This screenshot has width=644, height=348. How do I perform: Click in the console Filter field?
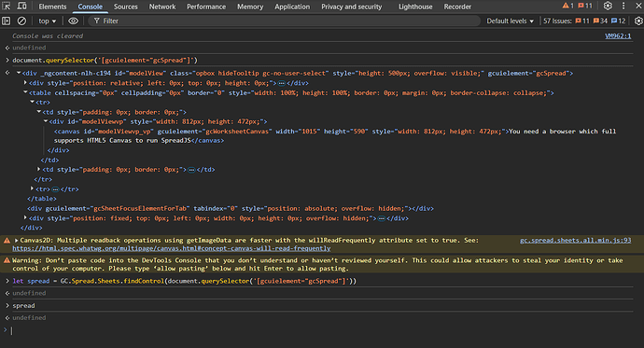coord(285,21)
